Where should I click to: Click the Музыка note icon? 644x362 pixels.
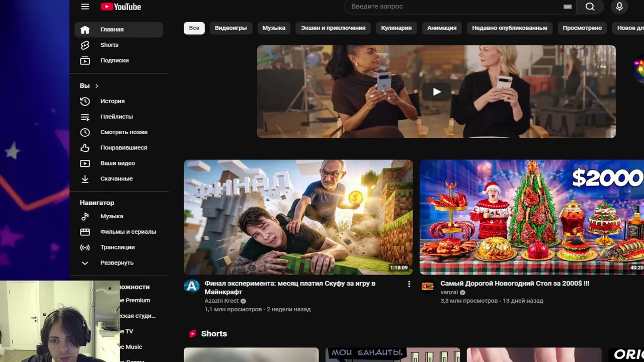tap(85, 216)
